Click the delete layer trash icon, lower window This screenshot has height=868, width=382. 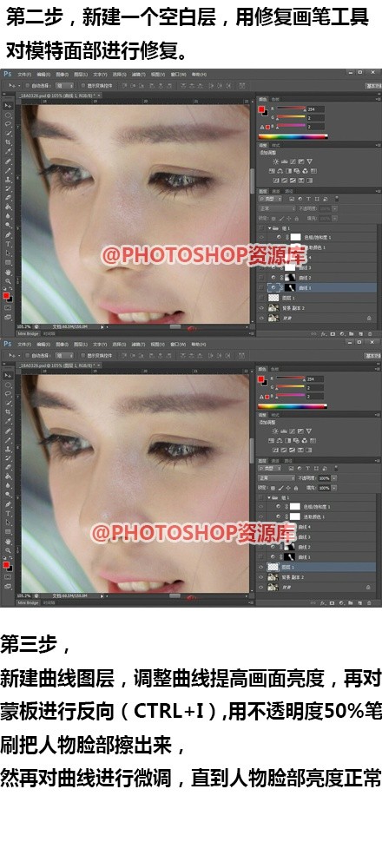coord(369,603)
